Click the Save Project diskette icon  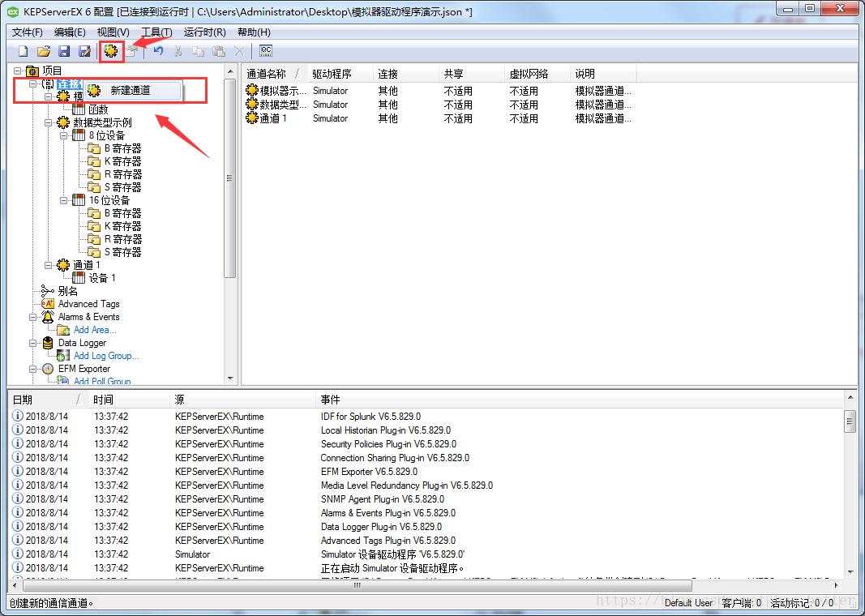pos(64,50)
